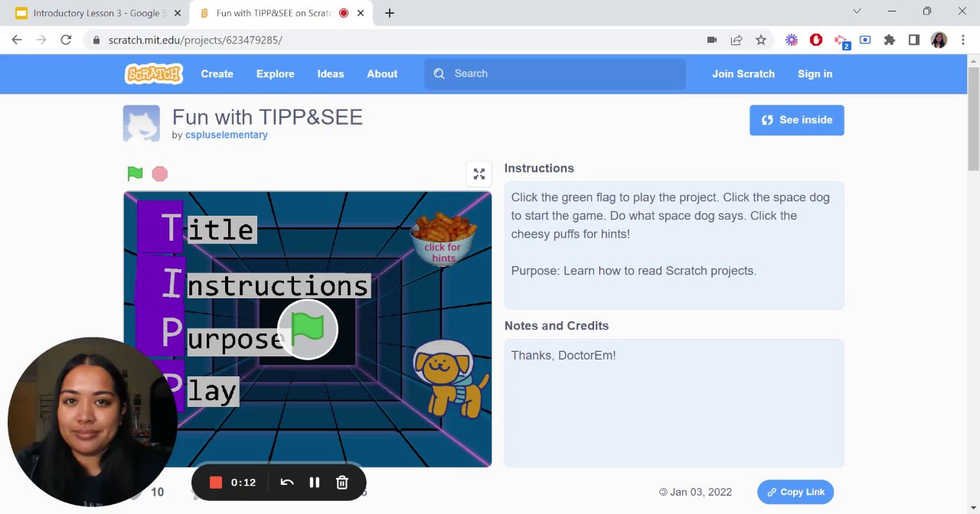The image size is (980, 514).
Task: Open the tab search dropdown arrow
Action: (857, 11)
